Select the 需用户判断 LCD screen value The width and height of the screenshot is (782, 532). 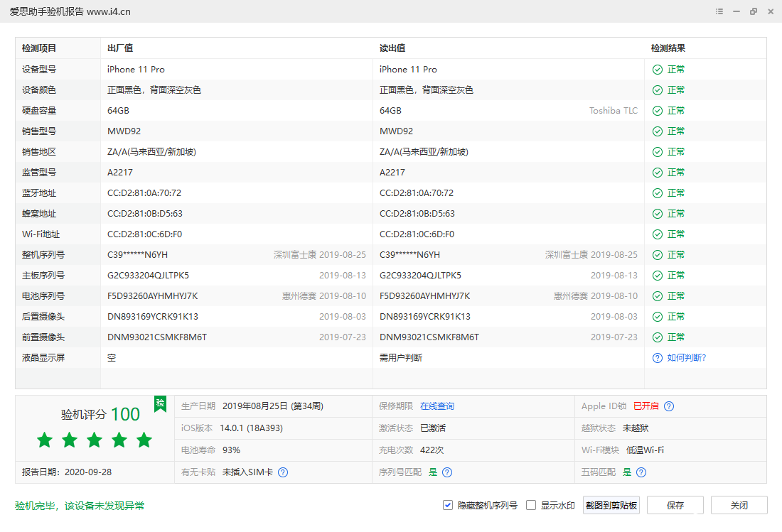coord(401,358)
